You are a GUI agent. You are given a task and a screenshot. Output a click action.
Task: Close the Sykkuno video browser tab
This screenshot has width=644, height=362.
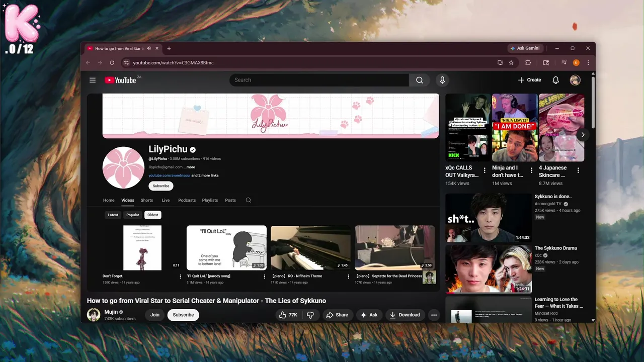157,48
